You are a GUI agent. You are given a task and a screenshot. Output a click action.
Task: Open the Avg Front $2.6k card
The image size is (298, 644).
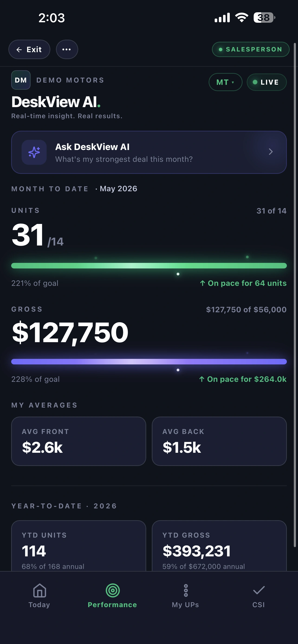[79, 441]
